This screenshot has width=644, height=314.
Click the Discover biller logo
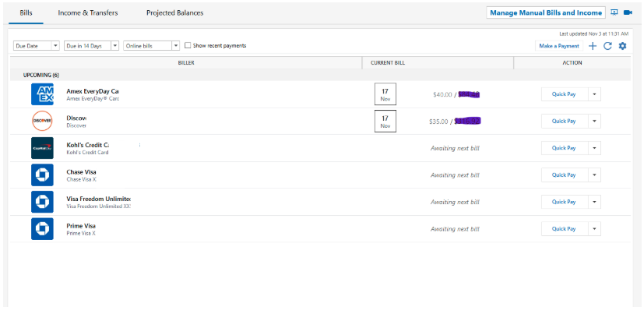(42, 121)
